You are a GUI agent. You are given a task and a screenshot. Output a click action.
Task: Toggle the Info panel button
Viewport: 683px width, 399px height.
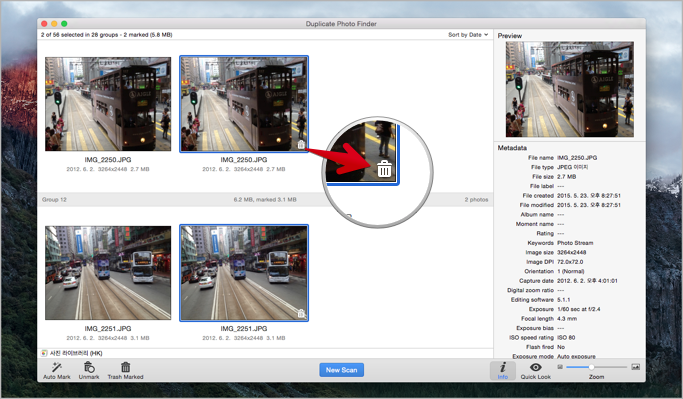coord(503,370)
